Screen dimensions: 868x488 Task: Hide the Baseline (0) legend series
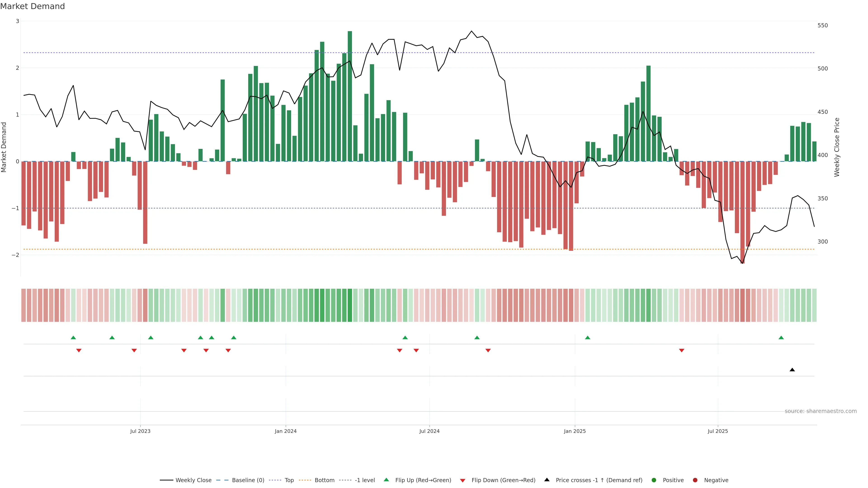click(248, 480)
